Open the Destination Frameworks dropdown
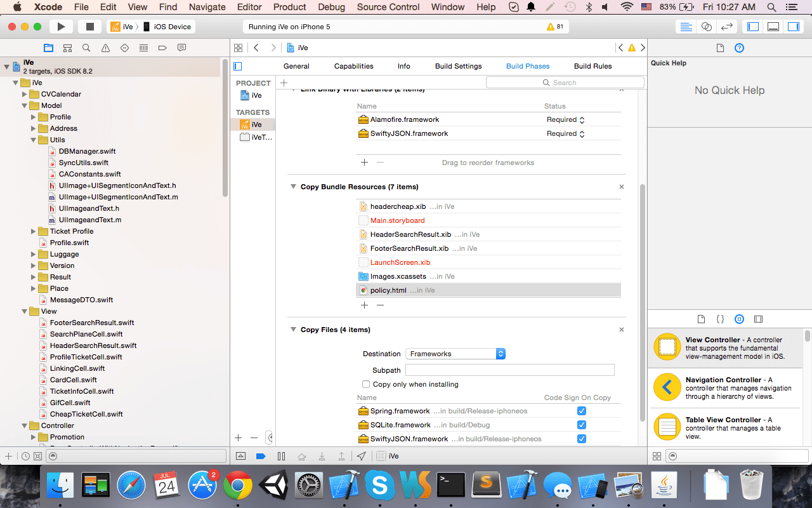 [455, 354]
